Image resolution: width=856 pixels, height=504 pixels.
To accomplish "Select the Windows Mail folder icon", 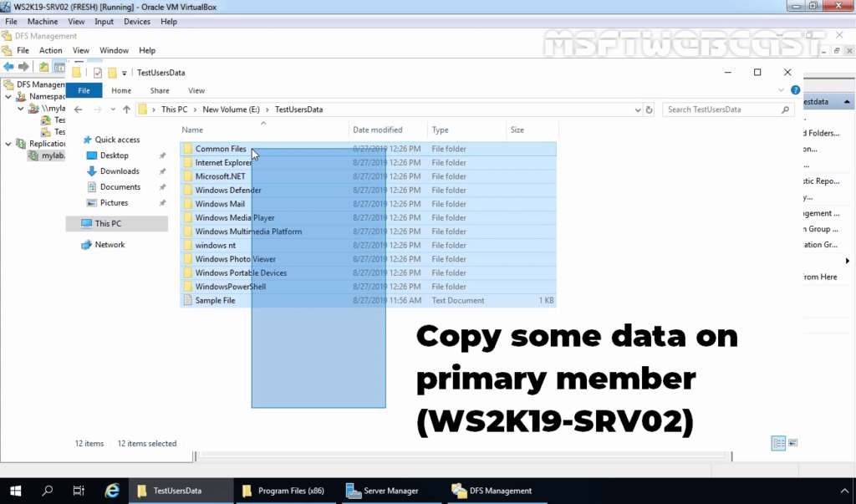I will (188, 204).
